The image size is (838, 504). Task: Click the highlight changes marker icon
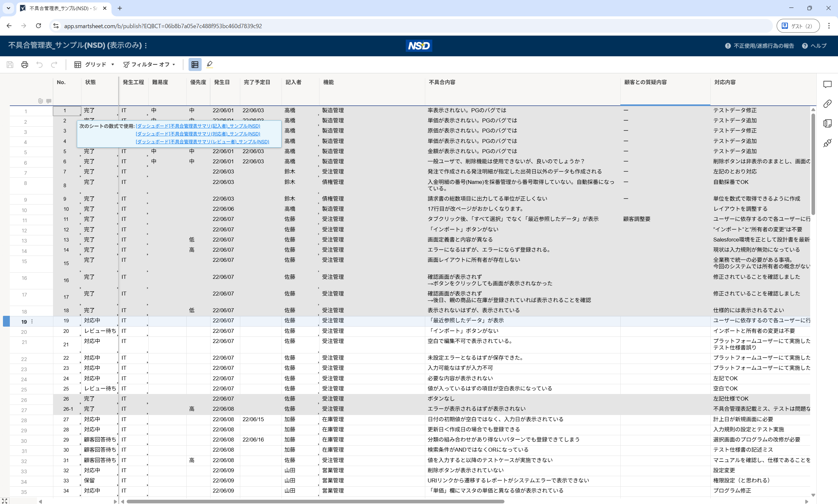point(209,64)
